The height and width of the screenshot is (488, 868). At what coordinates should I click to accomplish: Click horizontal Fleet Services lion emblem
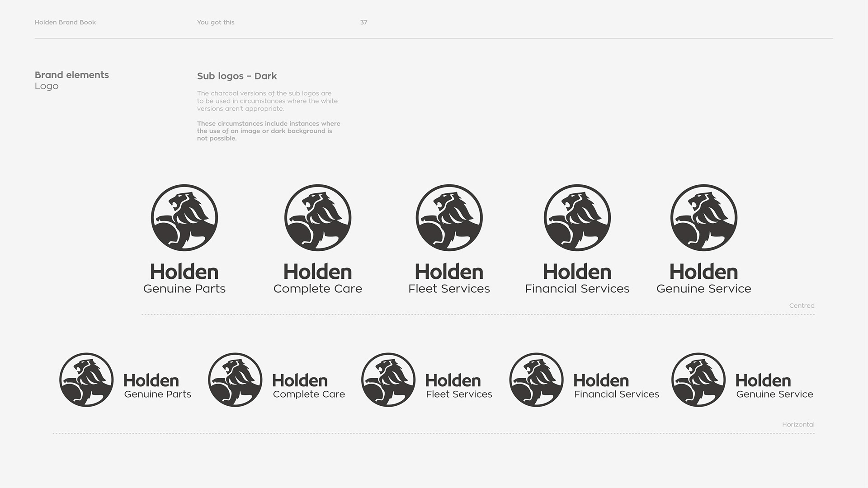pyautogui.click(x=388, y=380)
